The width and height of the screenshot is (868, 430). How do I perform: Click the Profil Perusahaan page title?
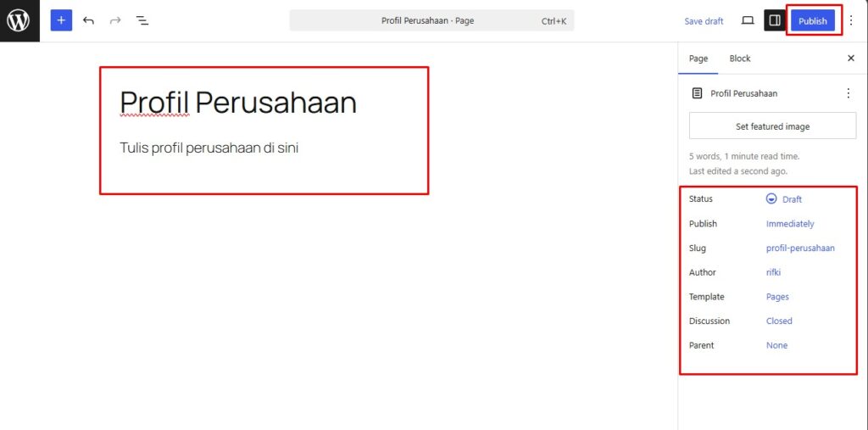pyautogui.click(x=238, y=102)
